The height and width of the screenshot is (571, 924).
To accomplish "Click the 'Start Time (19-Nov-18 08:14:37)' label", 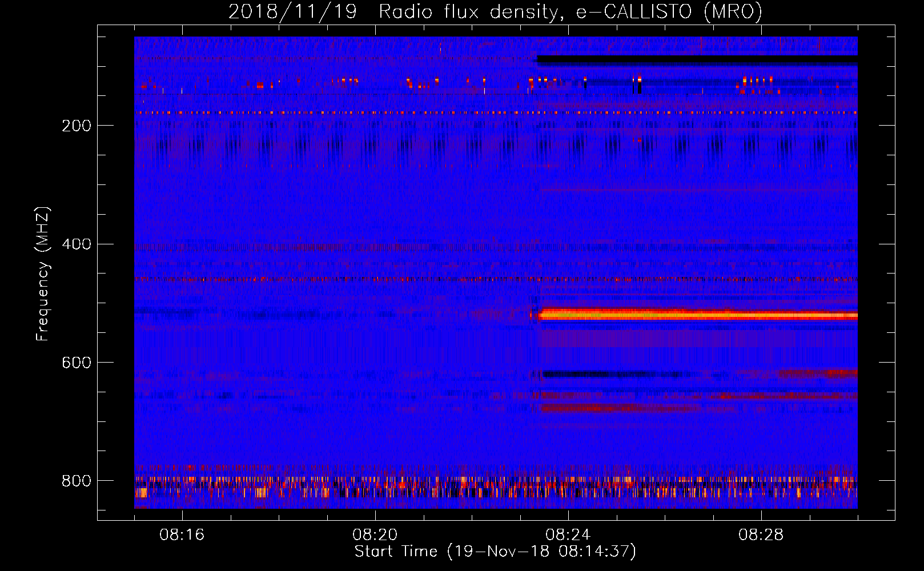I will [x=495, y=552].
